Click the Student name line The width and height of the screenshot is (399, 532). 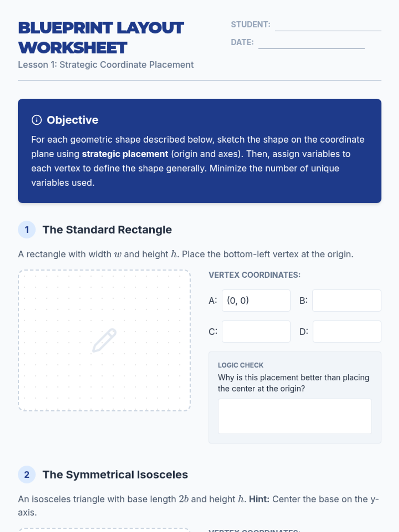328,26
